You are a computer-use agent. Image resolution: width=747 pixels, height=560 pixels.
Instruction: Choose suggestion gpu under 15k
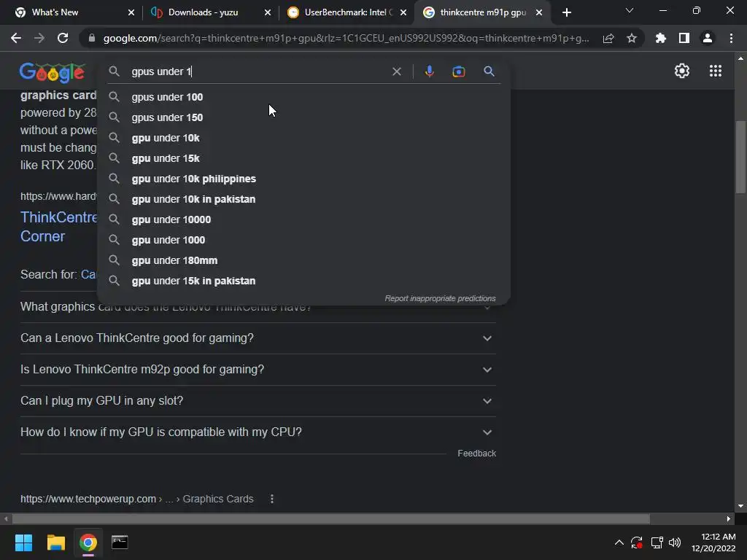coord(303,158)
